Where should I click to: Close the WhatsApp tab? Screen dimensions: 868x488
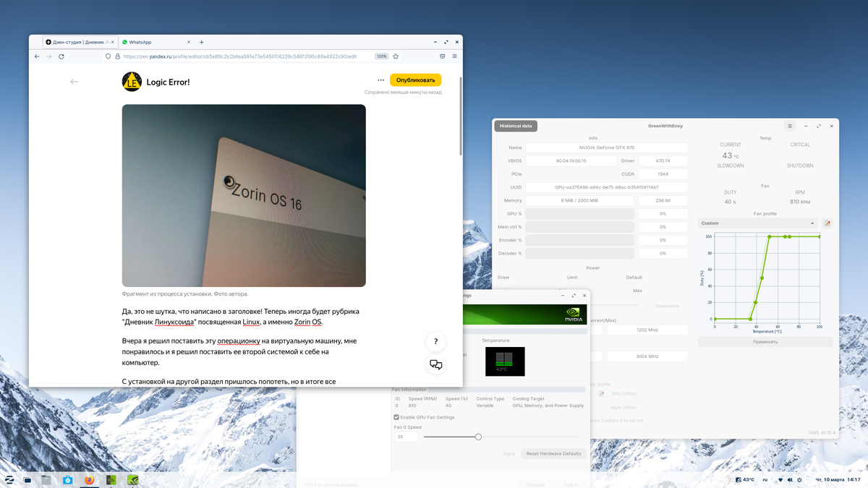coord(189,42)
